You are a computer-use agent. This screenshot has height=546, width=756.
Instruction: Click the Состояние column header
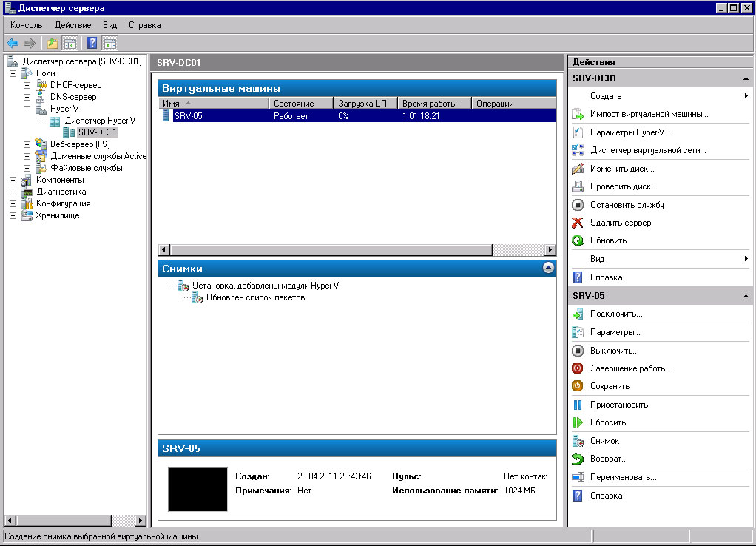pos(294,104)
